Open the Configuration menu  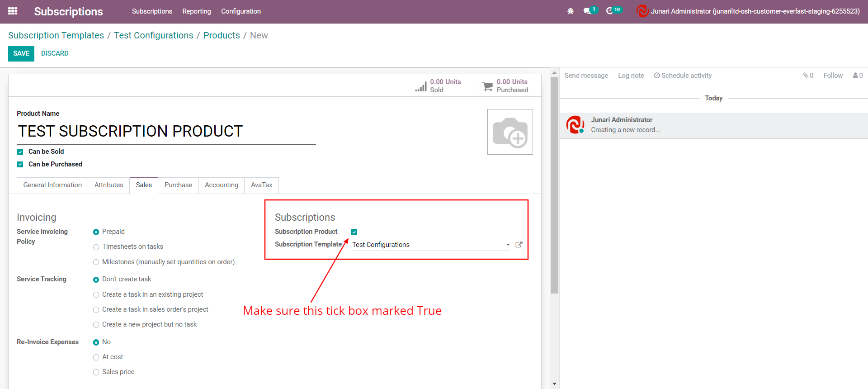pyautogui.click(x=241, y=11)
